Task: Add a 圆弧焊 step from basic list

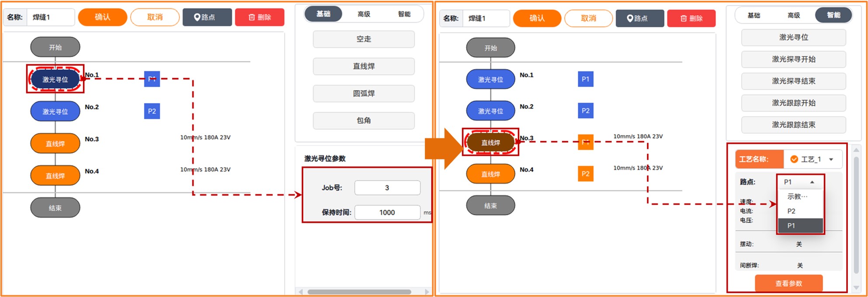Action: point(364,93)
